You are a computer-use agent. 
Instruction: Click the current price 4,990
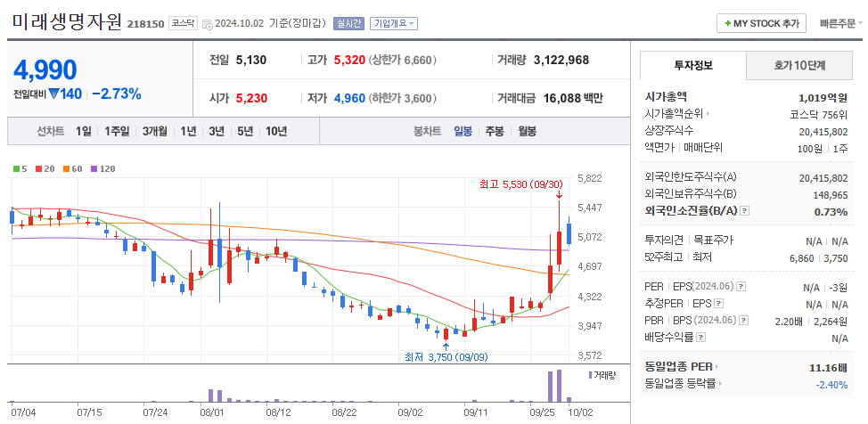[x=45, y=69]
